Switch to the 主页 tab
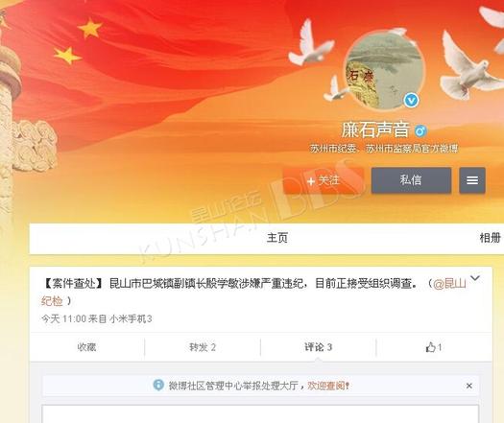 coord(277,238)
